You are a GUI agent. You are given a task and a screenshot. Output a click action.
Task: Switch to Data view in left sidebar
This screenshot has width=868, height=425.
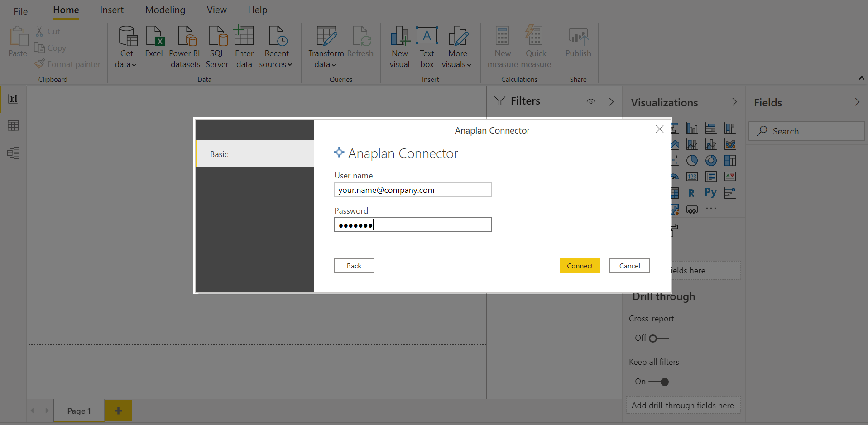click(13, 125)
